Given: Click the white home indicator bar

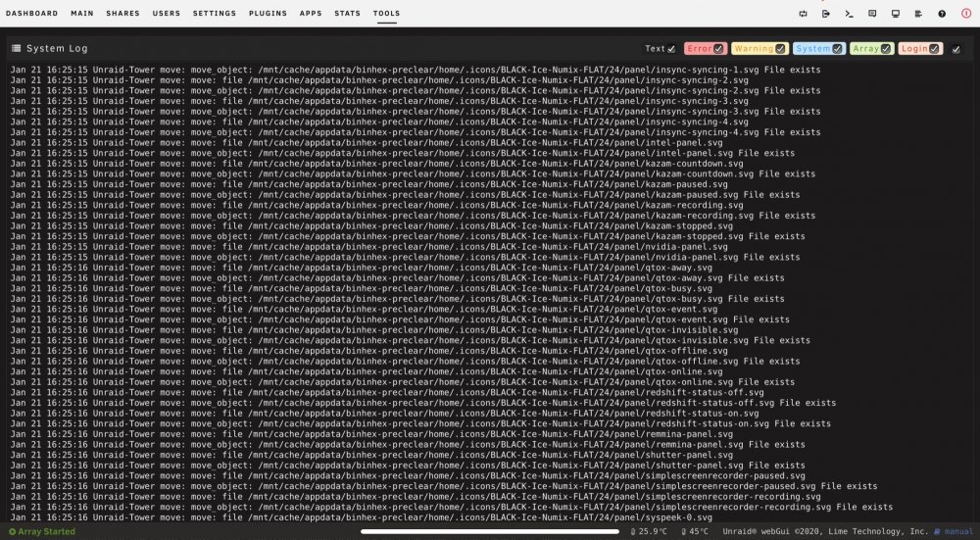Looking at the screenshot, I should point(490,532).
